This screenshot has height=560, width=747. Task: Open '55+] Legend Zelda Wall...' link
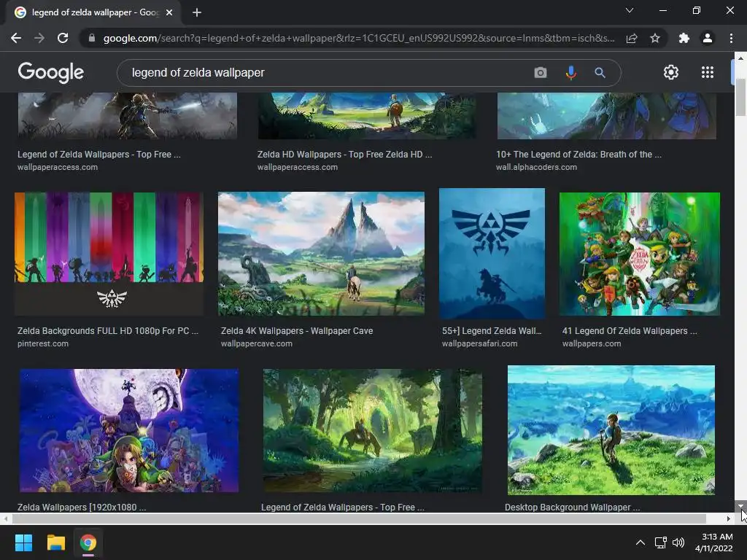pyautogui.click(x=492, y=331)
